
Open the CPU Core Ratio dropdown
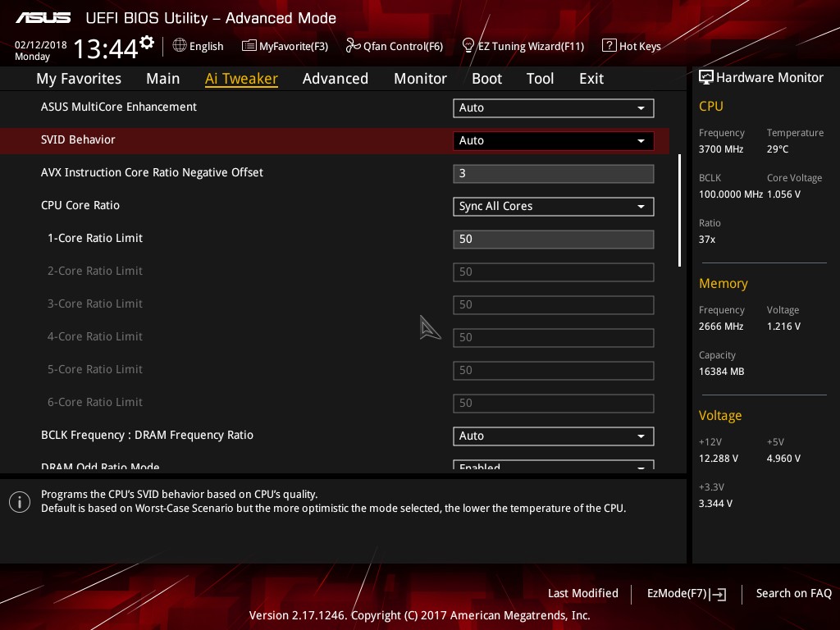(554, 206)
